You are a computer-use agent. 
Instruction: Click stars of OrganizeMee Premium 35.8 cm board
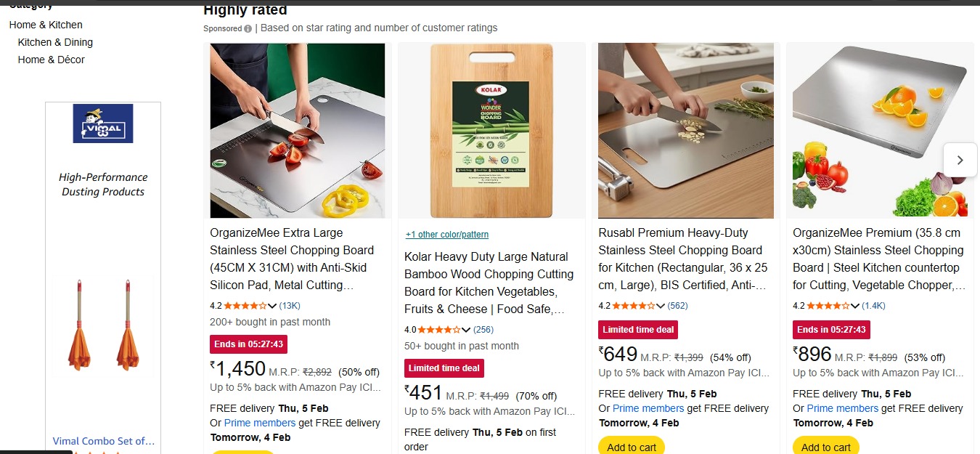tap(826, 306)
